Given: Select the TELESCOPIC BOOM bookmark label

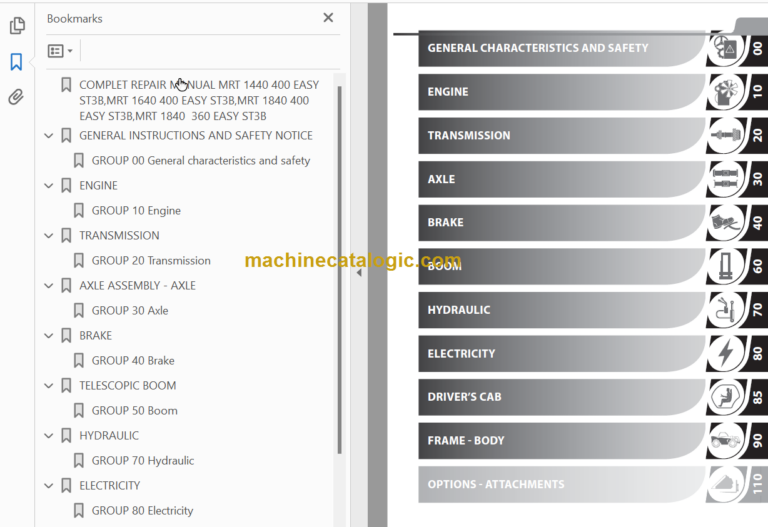Looking at the screenshot, I should [127, 385].
